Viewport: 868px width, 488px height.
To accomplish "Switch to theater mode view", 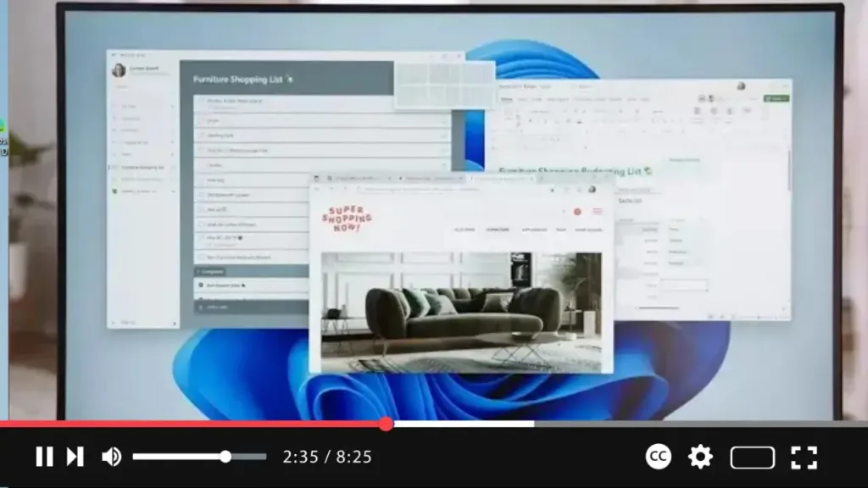I will click(752, 457).
